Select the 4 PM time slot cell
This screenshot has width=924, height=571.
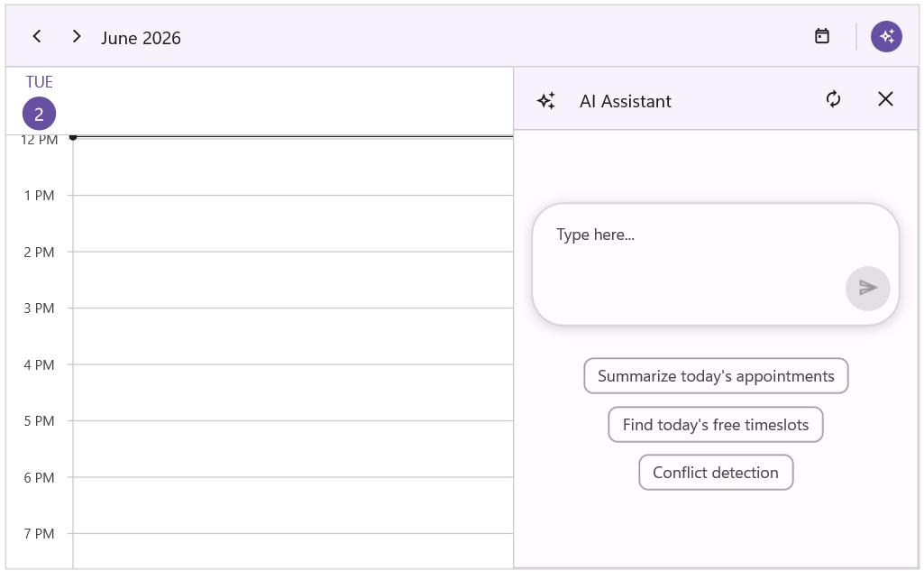293,393
